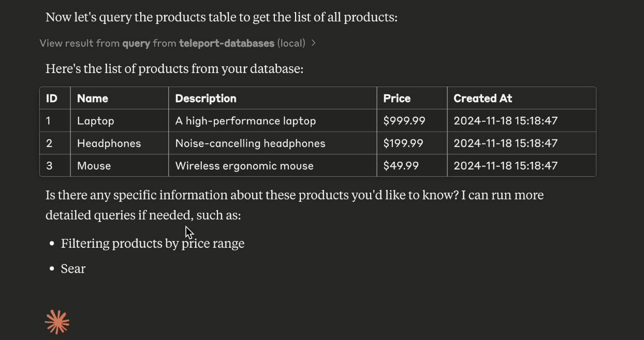Viewport: 644px width, 340px height.
Task: Open the tool result disclosure chevron
Action: (x=313, y=44)
